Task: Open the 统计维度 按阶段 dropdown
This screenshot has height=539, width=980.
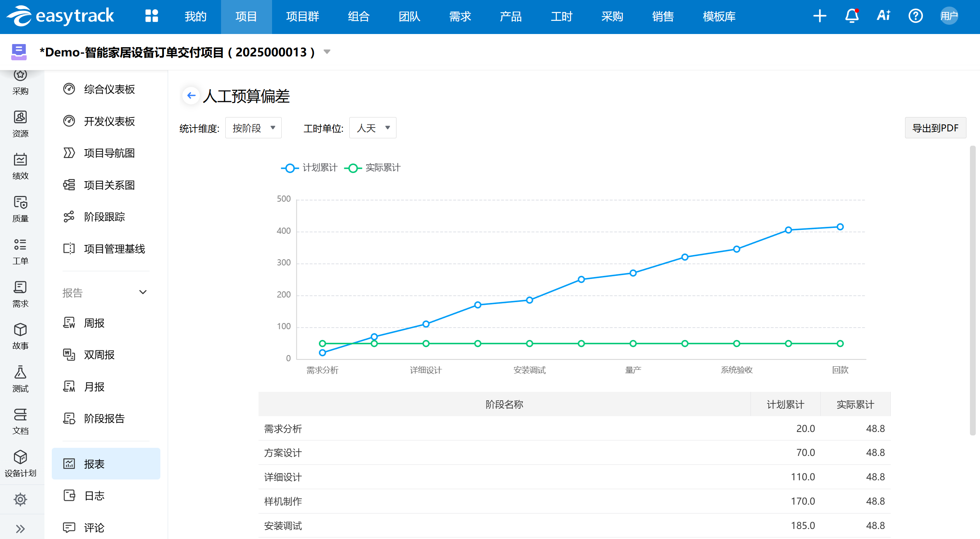Action: [x=254, y=128]
